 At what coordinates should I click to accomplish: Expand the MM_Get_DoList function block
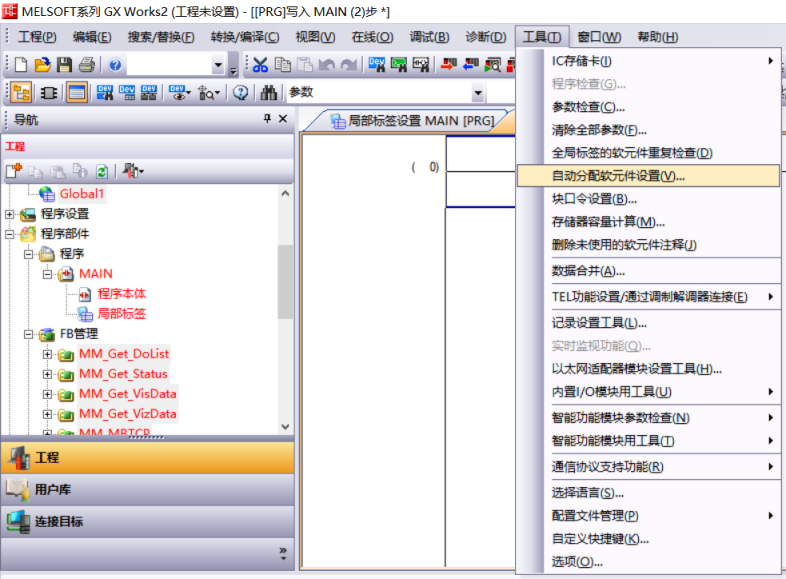[x=47, y=354]
